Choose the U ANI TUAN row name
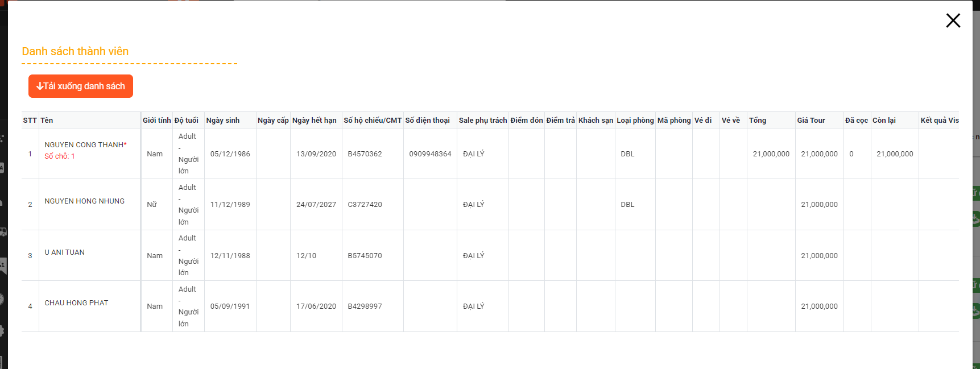 [x=65, y=252]
